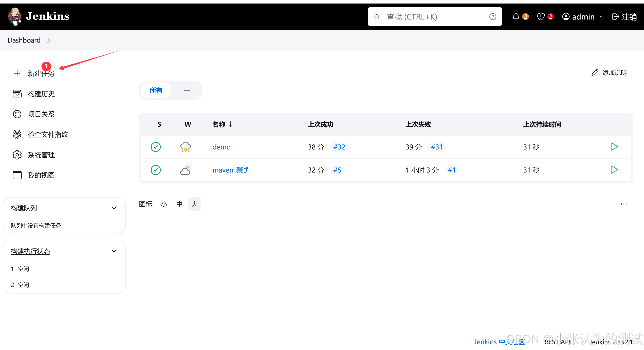This screenshot has height=350, width=644.
Task: Open 检查文件指纹 fingerprint check
Action: click(x=40, y=135)
